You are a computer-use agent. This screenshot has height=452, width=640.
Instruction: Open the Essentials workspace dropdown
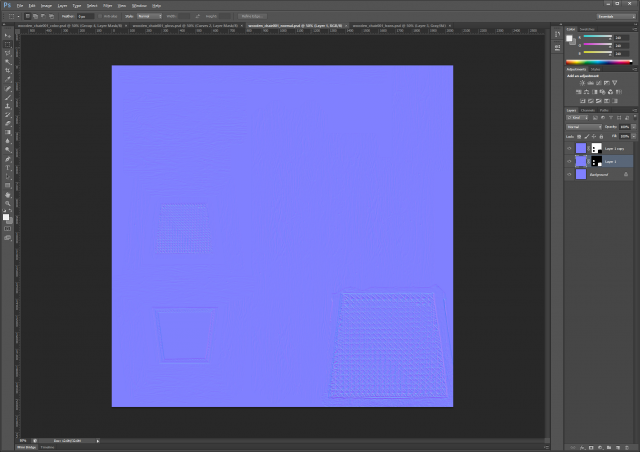[x=616, y=16]
